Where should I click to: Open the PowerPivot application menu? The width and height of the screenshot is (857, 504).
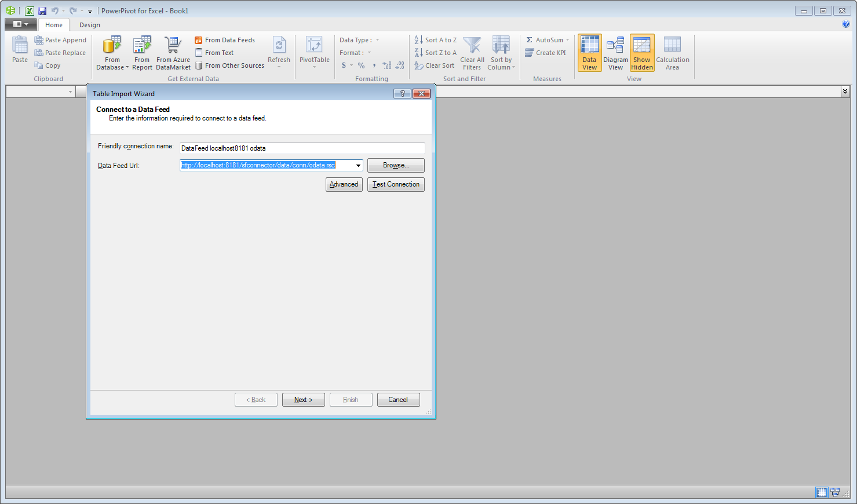(21, 24)
